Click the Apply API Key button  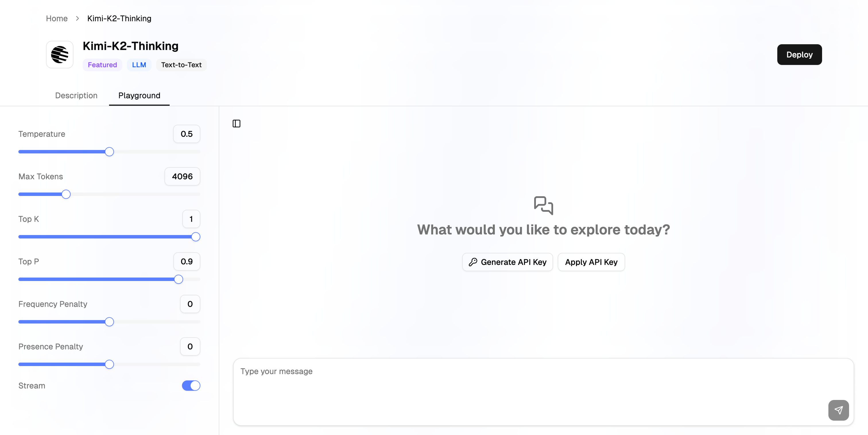(x=591, y=262)
